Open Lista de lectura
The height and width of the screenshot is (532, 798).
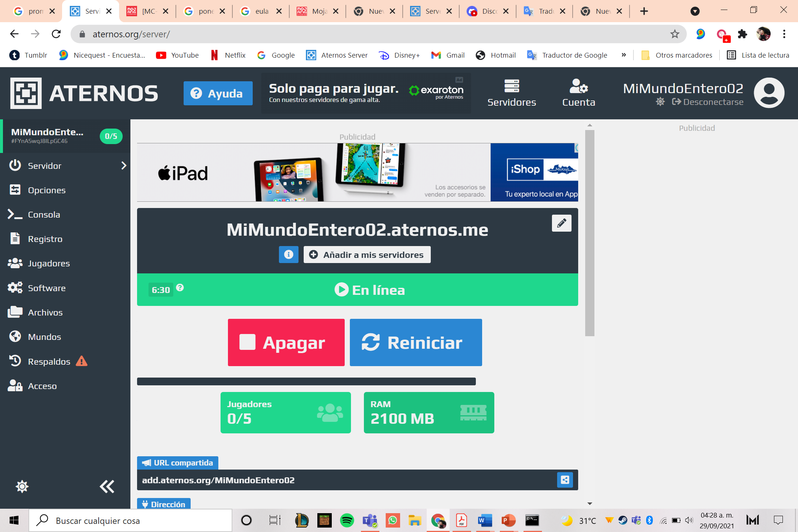tap(758, 55)
